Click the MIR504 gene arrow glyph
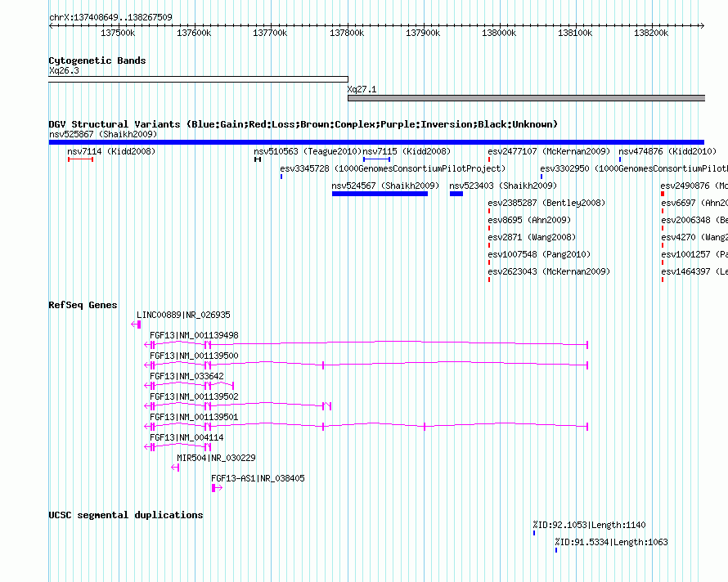This screenshot has height=582, width=728. pos(175,468)
